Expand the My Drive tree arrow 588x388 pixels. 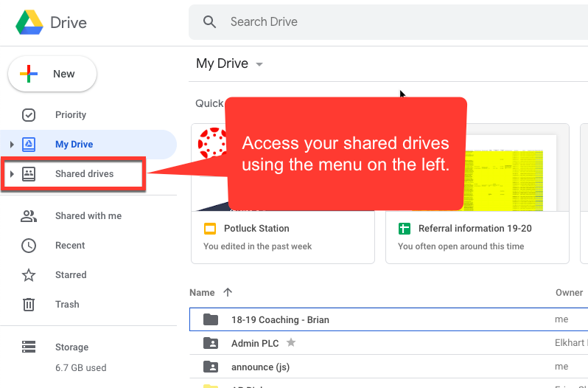coord(12,145)
